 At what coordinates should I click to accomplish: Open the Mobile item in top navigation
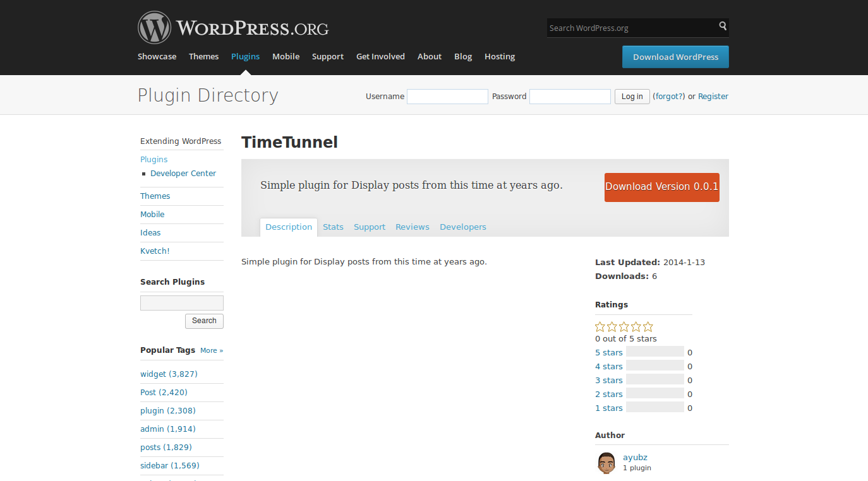tap(286, 56)
